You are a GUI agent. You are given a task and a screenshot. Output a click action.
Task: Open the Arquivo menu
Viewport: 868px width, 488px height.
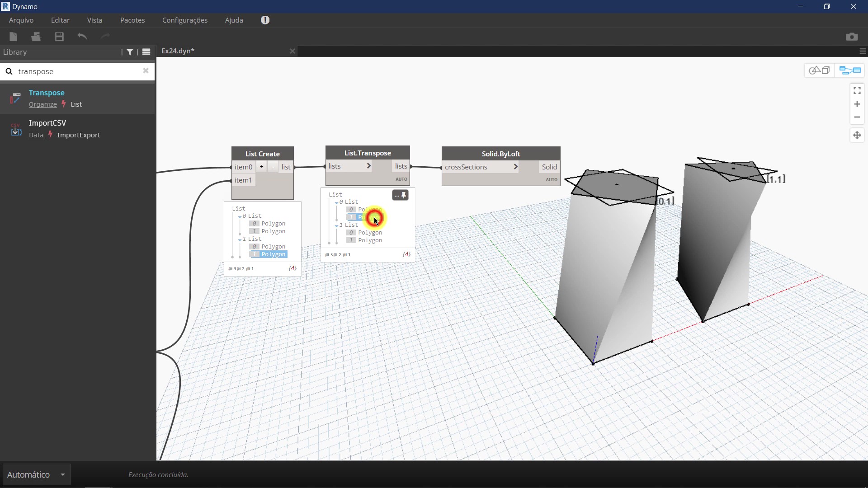click(21, 20)
